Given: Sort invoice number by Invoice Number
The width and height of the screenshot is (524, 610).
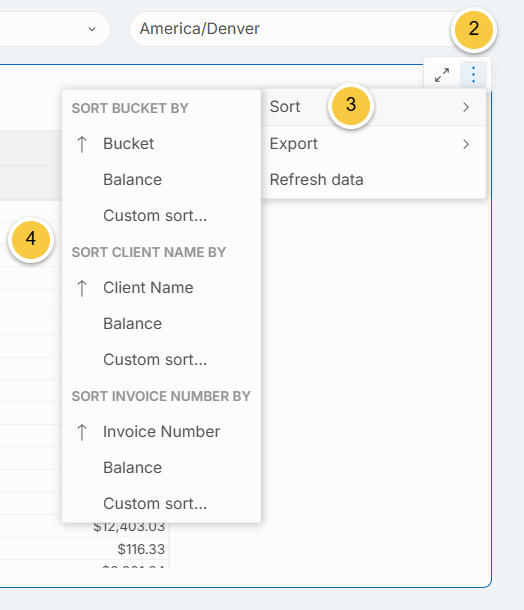Looking at the screenshot, I should point(161,432).
